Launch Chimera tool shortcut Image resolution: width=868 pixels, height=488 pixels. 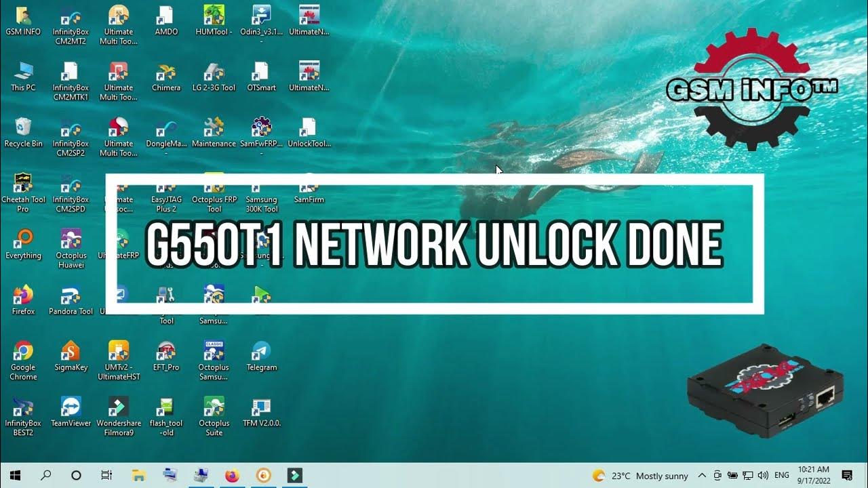(x=166, y=77)
